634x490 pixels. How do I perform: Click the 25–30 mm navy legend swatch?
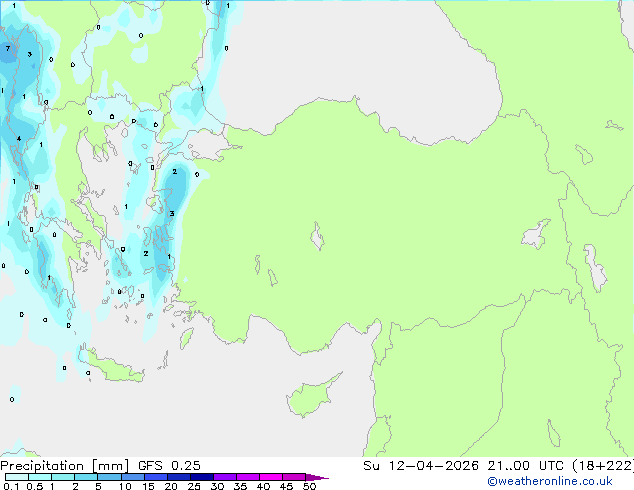tap(201, 477)
